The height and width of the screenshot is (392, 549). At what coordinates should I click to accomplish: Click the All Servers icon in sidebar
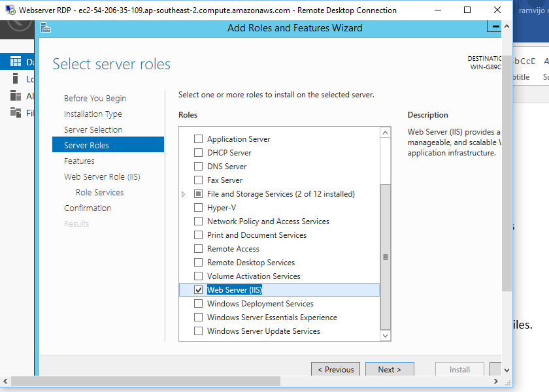(16, 95)
